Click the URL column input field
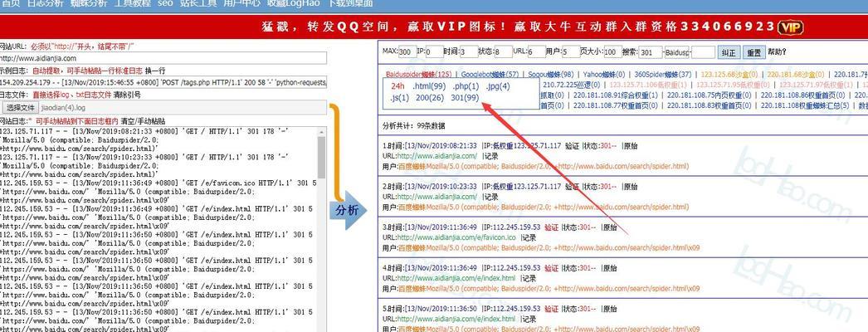The image size is (868, 332). point(537,52)
